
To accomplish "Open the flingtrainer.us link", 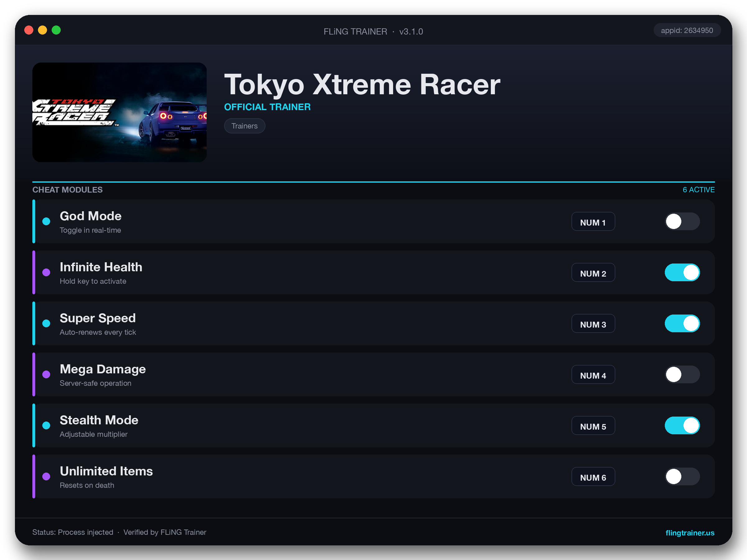I will click(x=690, y=533).
